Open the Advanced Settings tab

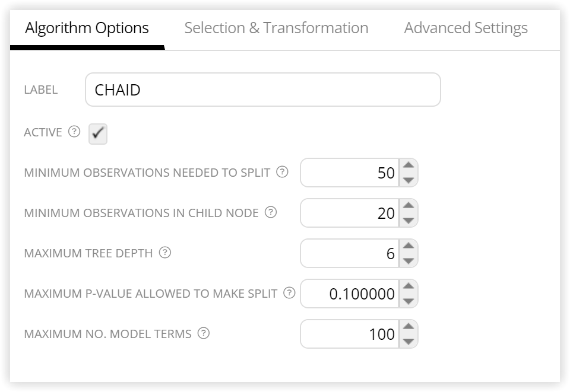pyautogui.click(x=466, y=28)
